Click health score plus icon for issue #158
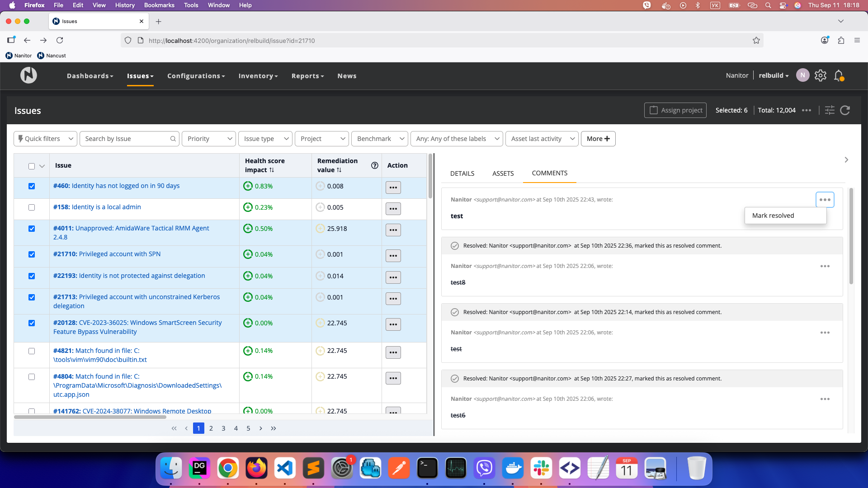The image size is (868, 488). (x=248, y=207)
